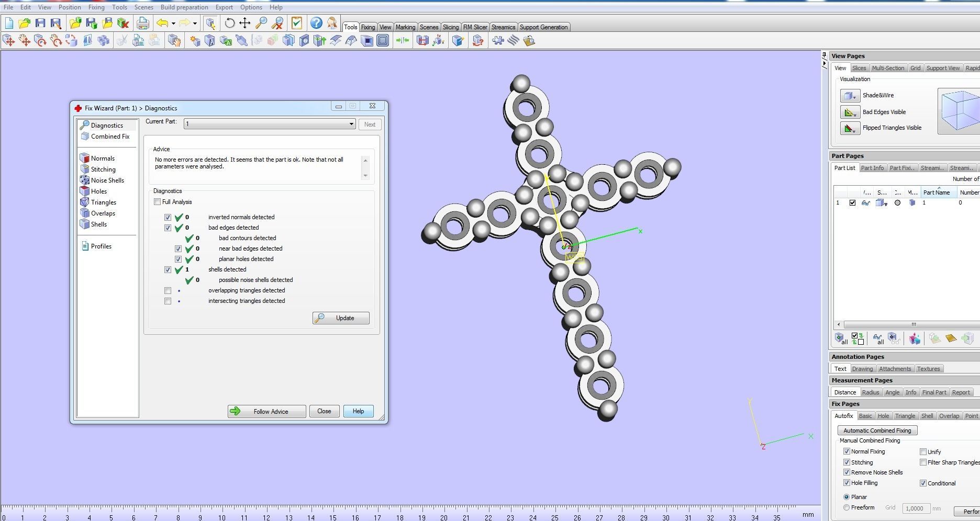Screen dimensions: 980x521
Task: Uncheck bad edges detected checkbox
Action: (168, 228)
